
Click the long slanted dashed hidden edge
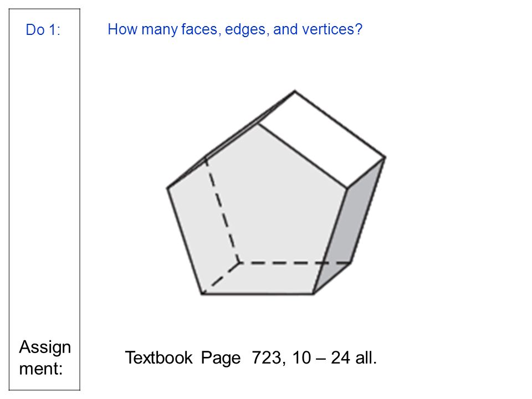(223, 209)
